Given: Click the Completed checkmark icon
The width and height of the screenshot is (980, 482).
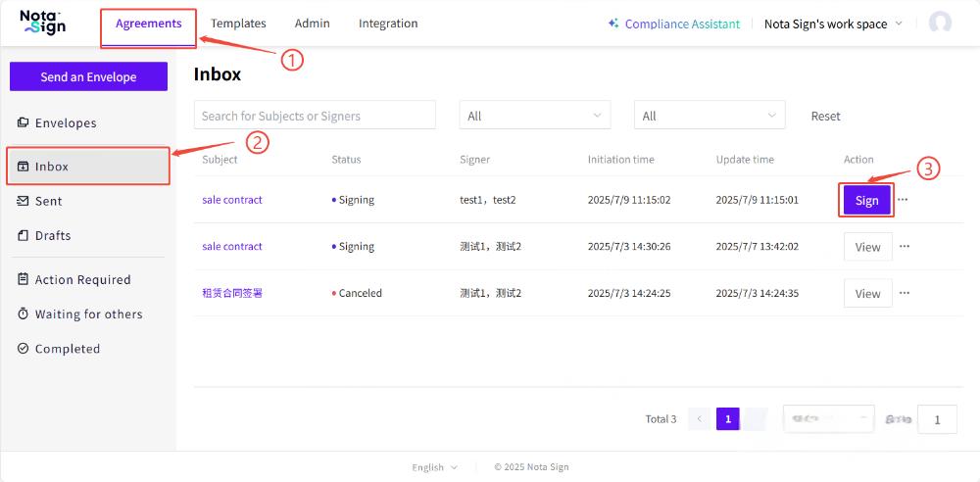Looking at the screenshot, I should point(24,348).
